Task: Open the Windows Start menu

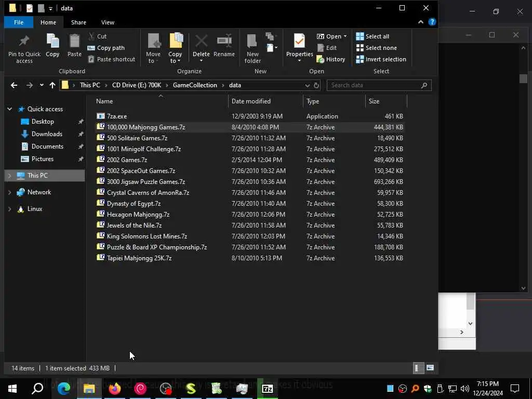Action: 12,389
